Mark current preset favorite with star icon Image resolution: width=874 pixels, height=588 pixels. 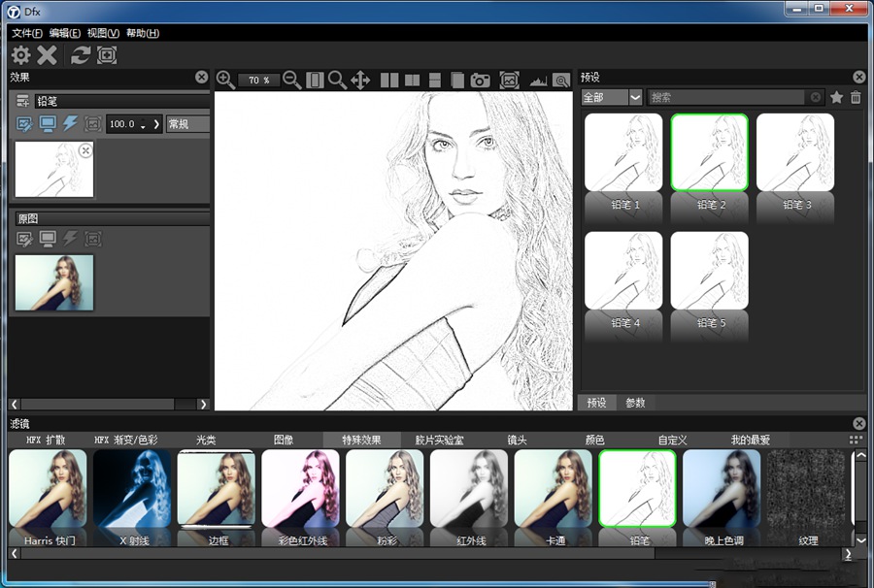[836, 97]
